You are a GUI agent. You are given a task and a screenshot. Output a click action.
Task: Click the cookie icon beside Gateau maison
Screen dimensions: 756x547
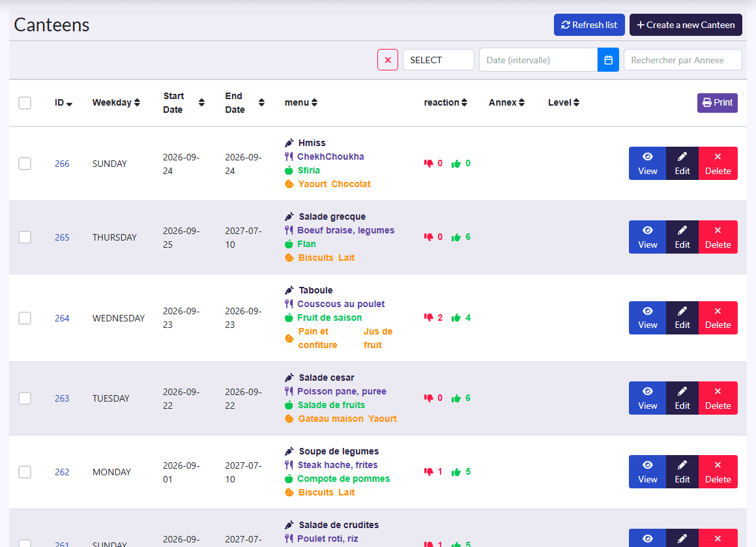[x=289, y=419]
